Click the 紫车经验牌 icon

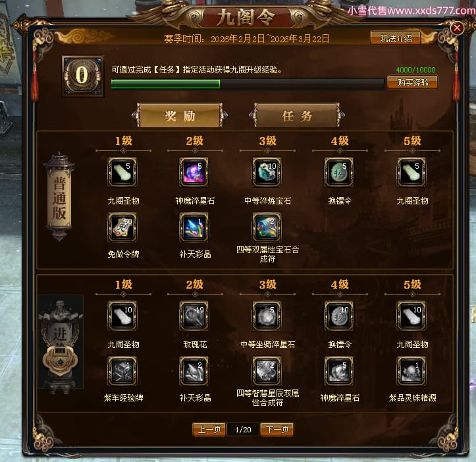pyautogui.click(x=122, y=371)
